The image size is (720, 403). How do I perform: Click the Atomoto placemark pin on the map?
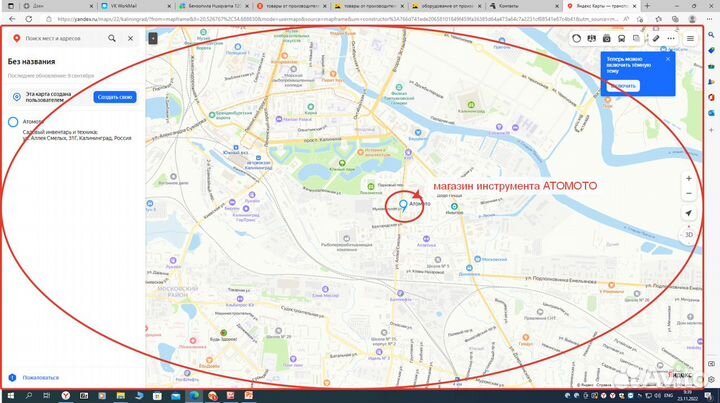coord(403,205)
